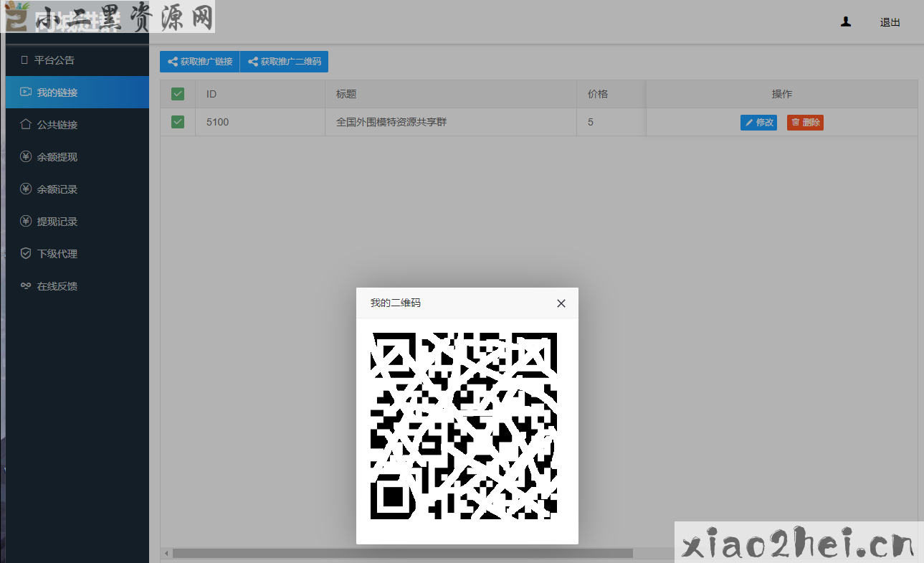Image resolution: width=924 pixels, height=563 pixels.
Task: Click the house icon beside 公共链接
Action: pyautogui.click(x=26, y=124)
